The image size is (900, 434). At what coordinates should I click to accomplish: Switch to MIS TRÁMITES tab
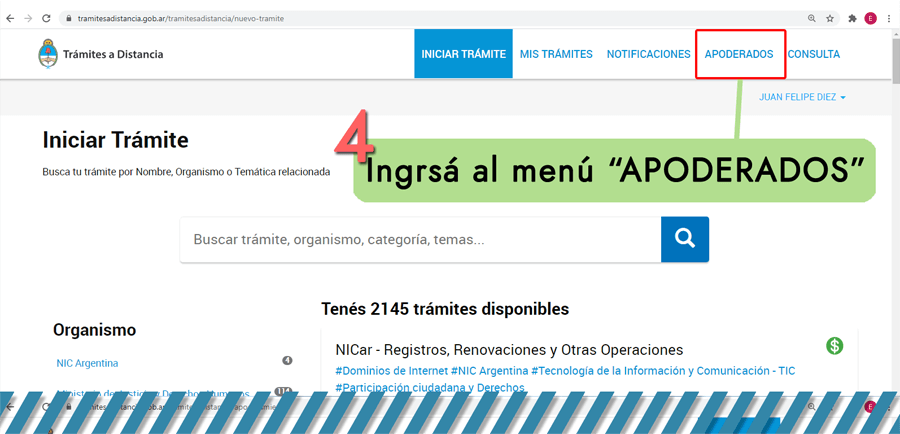[x=556, y=54]
